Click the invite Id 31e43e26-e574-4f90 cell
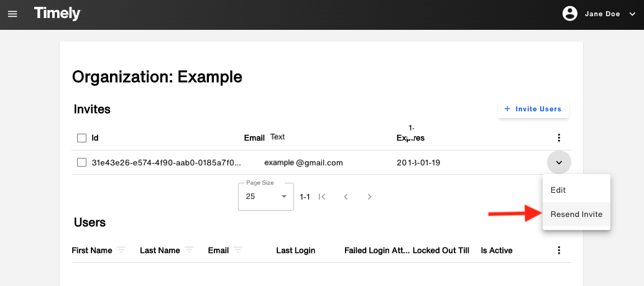 [x=167, y=163]
